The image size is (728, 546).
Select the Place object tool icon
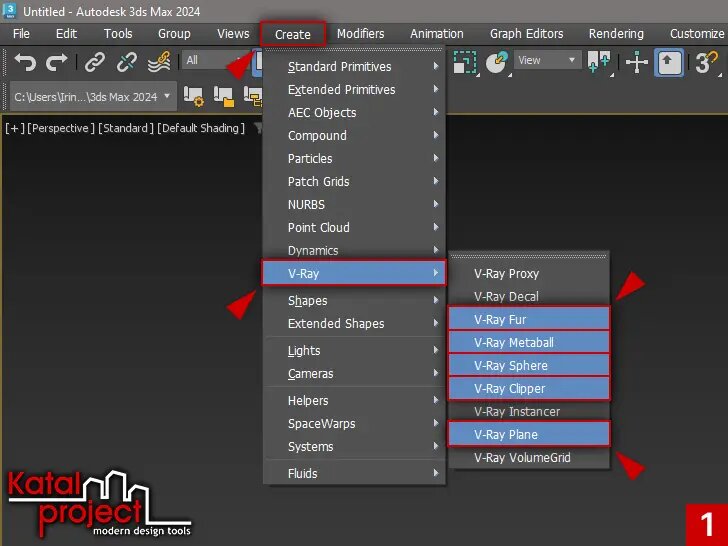(x=497, y=62)
